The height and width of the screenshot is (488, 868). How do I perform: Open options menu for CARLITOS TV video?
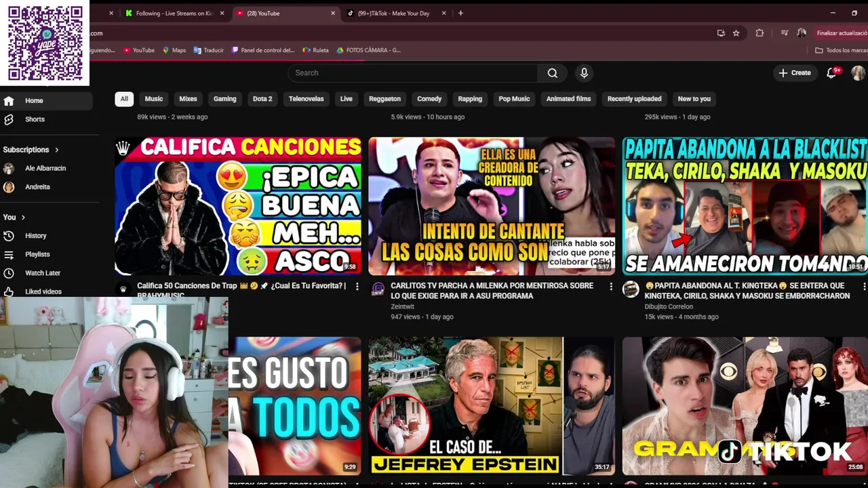click(x=611, y=287)
